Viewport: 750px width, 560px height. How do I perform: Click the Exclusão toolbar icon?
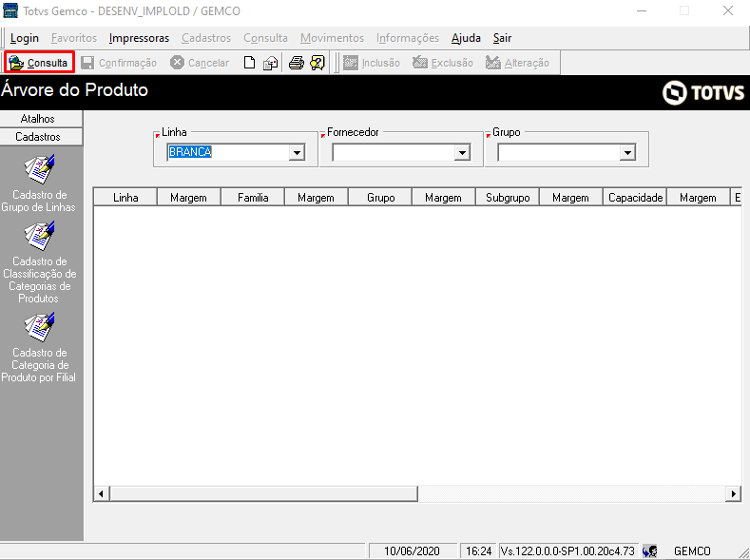point(420,63)
